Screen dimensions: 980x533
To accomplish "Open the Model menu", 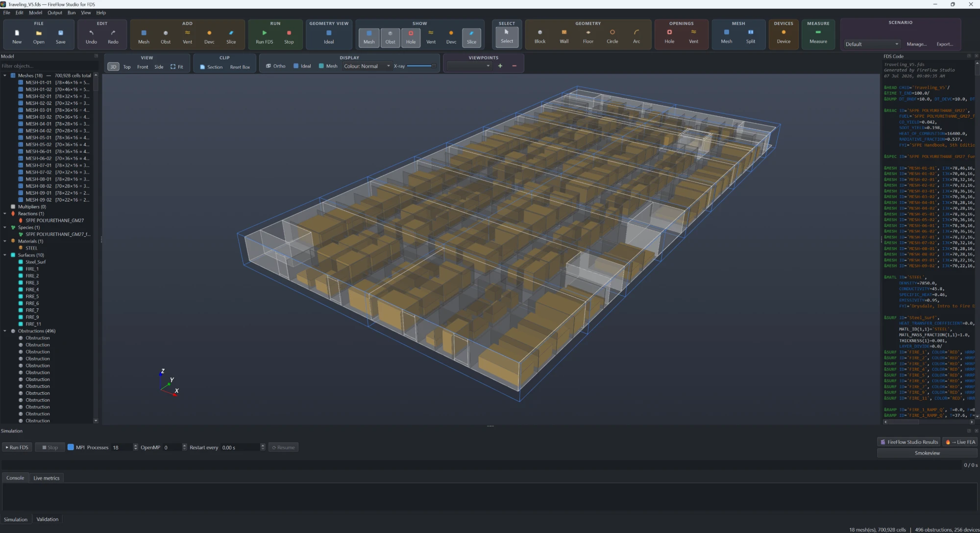I will tap(35, 13).
